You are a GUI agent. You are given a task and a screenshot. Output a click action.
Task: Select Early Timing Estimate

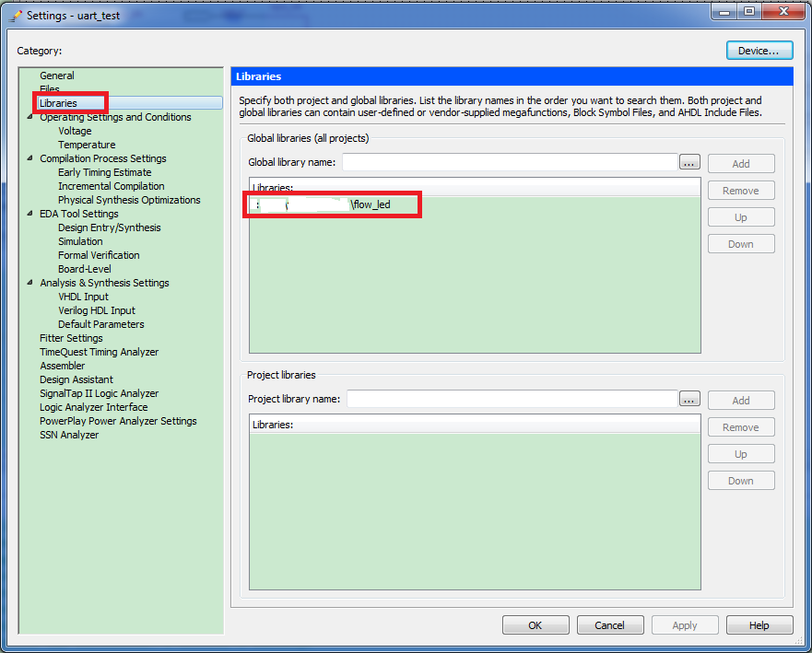104,172
